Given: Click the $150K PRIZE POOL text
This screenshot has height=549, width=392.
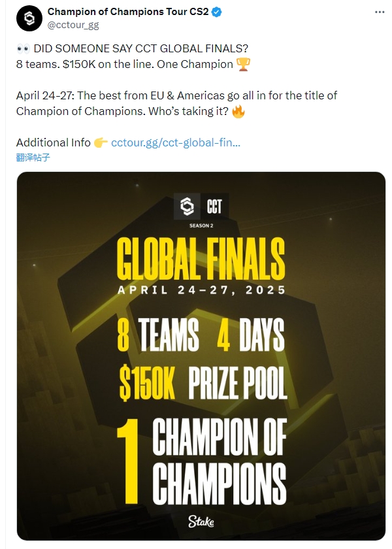Looking at the screenshot, I should click(203, 383).
